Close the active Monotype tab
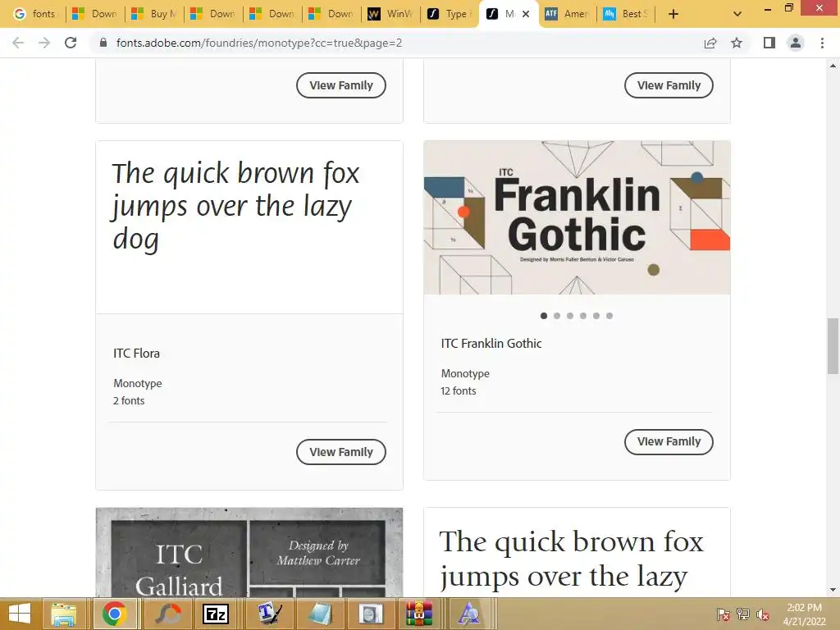 [x=526, y=14]
